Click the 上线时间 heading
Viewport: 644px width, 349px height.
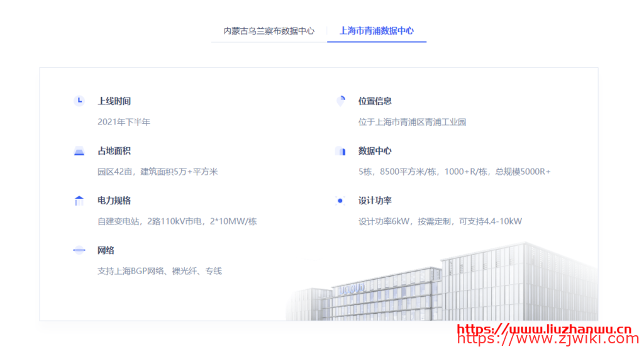click(114, 101)
